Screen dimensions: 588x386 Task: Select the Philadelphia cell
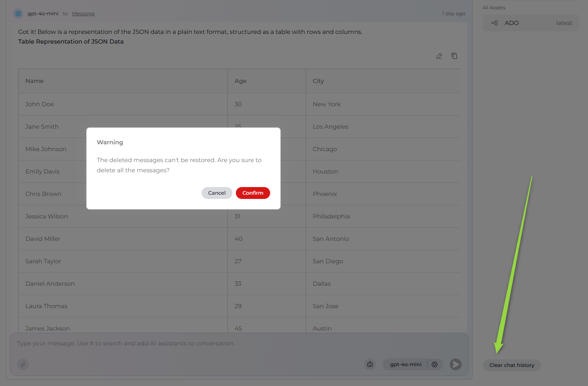[383, 216]
